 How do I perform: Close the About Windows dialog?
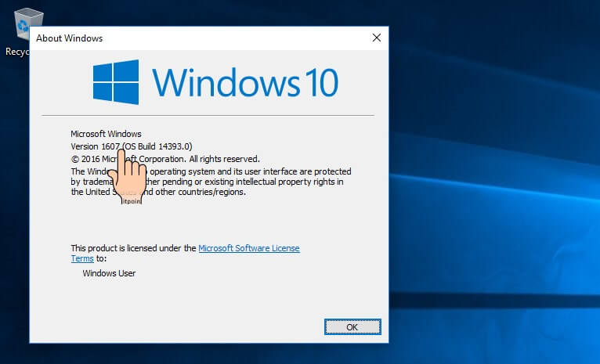tap(377, 38)
